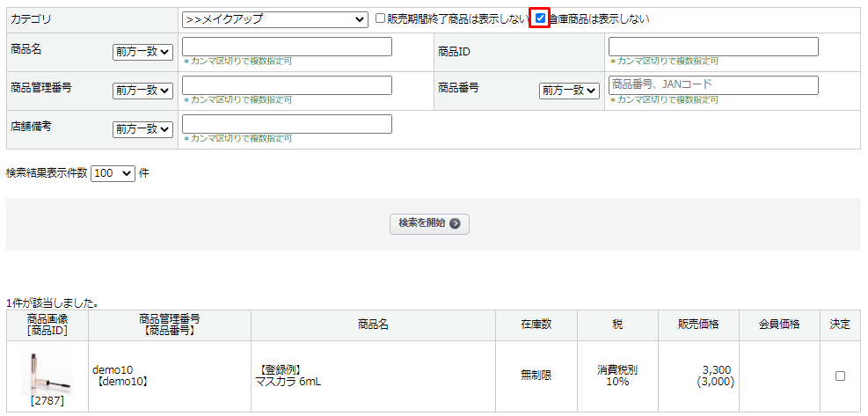Click the 消費税別 10% tax cell
The width and height of the screenshot is (868, 416).
(x=617, y=376)
